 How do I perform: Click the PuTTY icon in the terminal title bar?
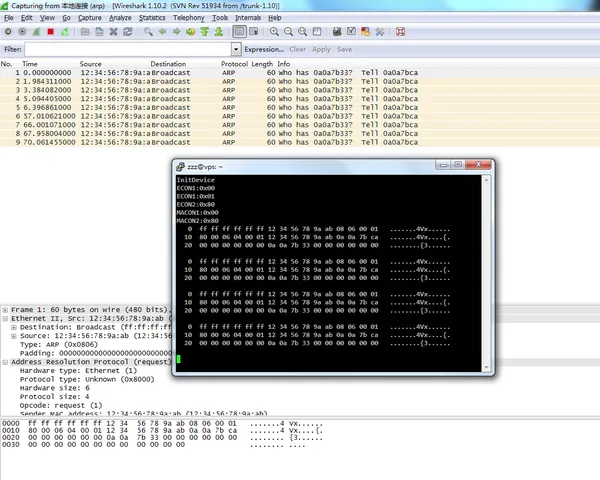click(x=180, y=167)
